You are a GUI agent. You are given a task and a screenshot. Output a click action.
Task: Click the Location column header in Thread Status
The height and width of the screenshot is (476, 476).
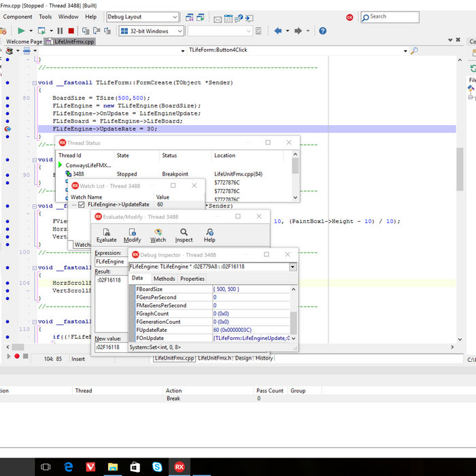point(247,156)
